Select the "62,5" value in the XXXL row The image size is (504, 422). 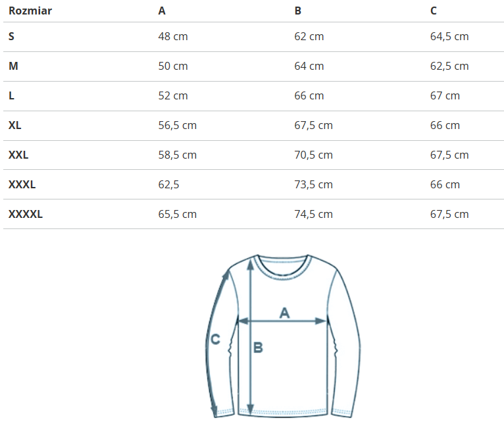[169, 184]
